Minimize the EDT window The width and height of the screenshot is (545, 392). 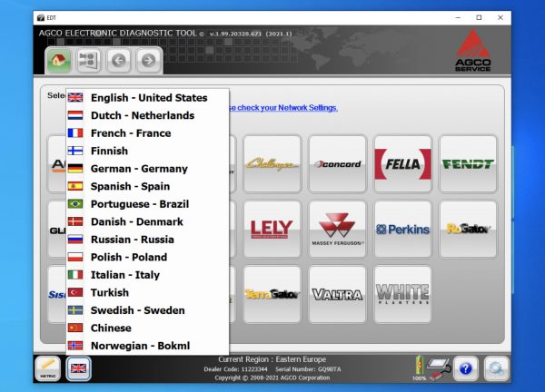458,18
